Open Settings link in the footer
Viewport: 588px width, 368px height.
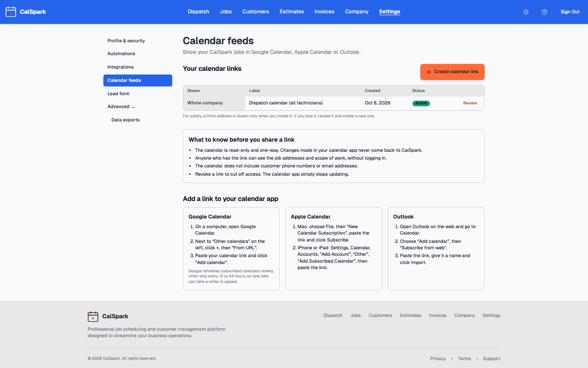coord(492,316)
